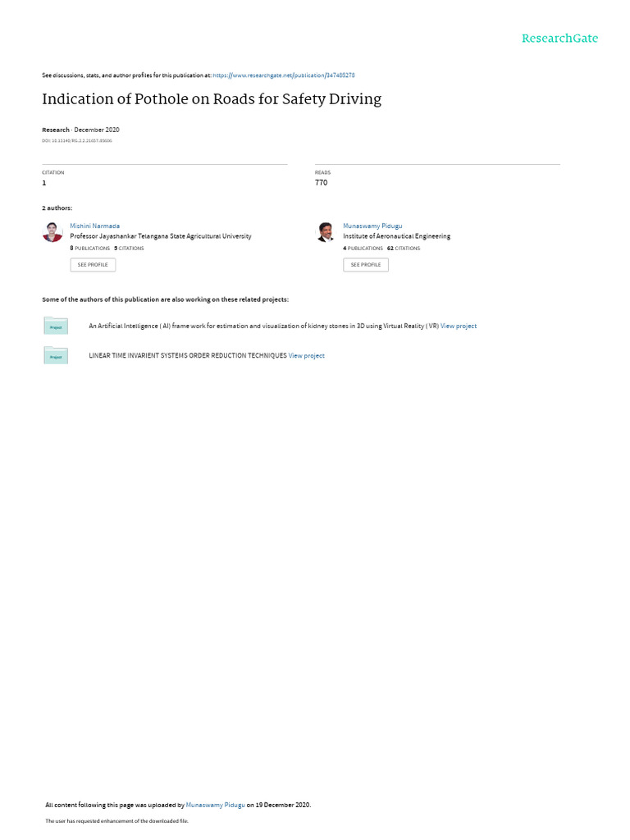Click the DOI text under Research December 2020

pyautogui.click(x=77, y=141)
